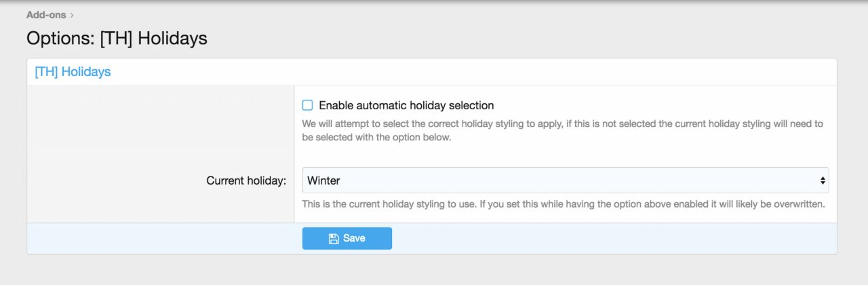Click the hint text 'This is the current holiday styling'
This screenshot has height=285, width=868.
pos(563,204)
